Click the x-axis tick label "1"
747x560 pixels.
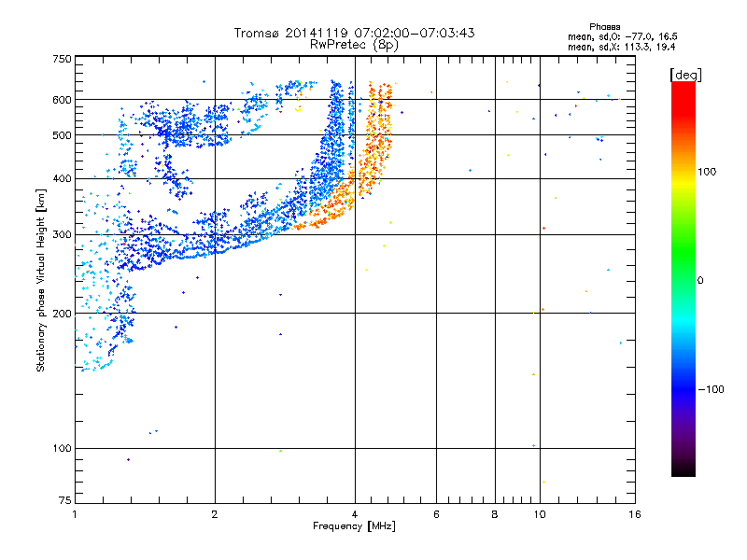coord(75,514)
